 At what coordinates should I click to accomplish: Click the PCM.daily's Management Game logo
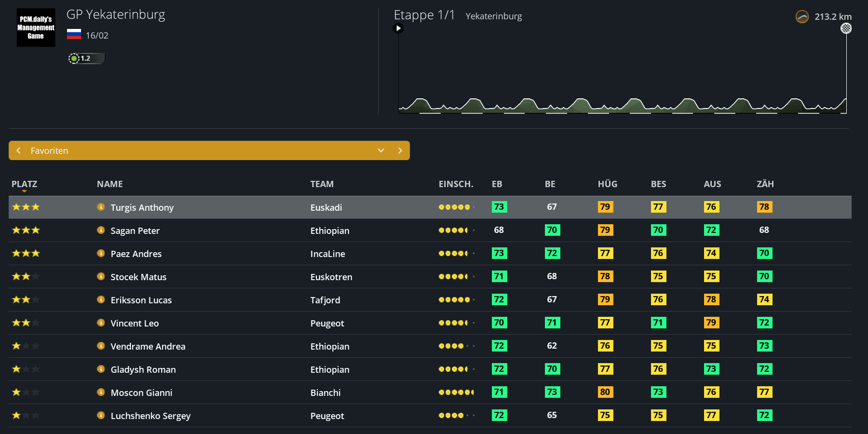point(36,27)
